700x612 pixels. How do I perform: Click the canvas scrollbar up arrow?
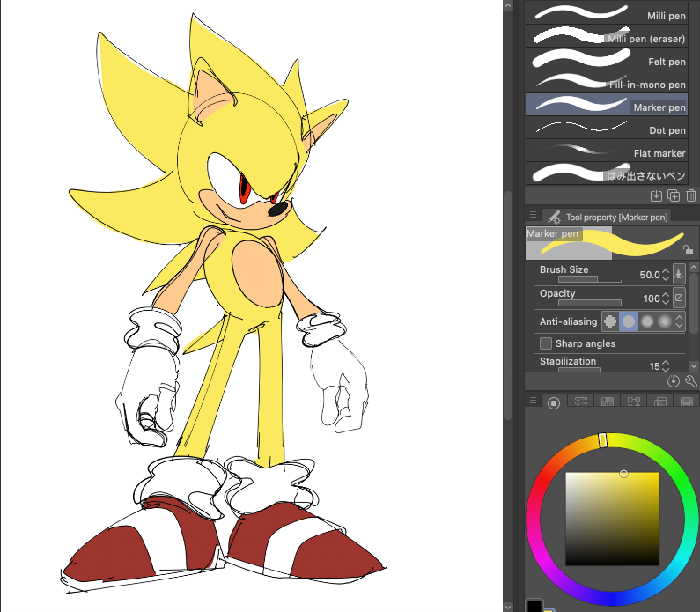coord(508,5)
